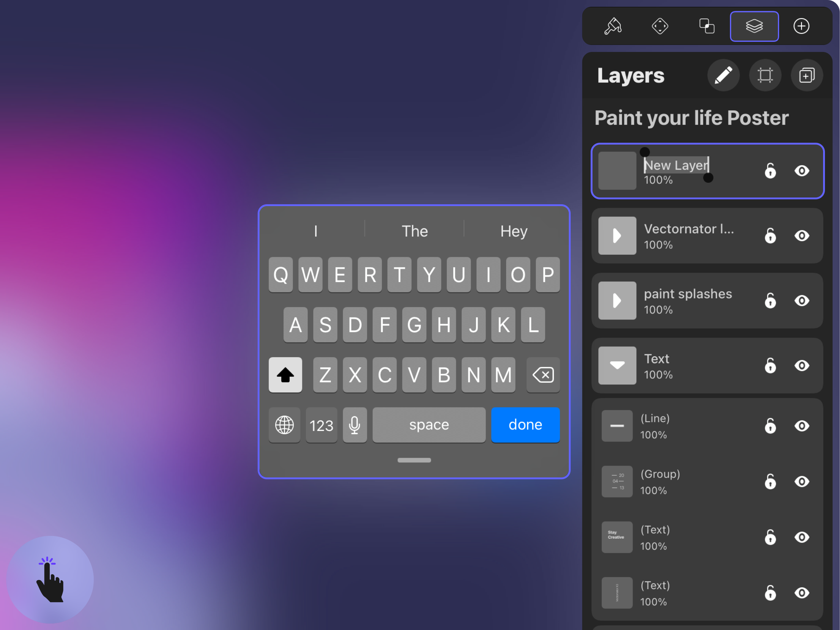Screen dimensions: 840x630
Task: Open the Style paint-bucket tab
Action: click(x=612, y=26)
